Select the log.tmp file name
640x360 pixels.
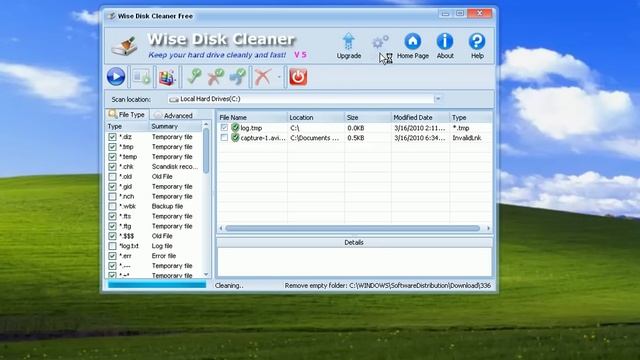click(251, 128)
